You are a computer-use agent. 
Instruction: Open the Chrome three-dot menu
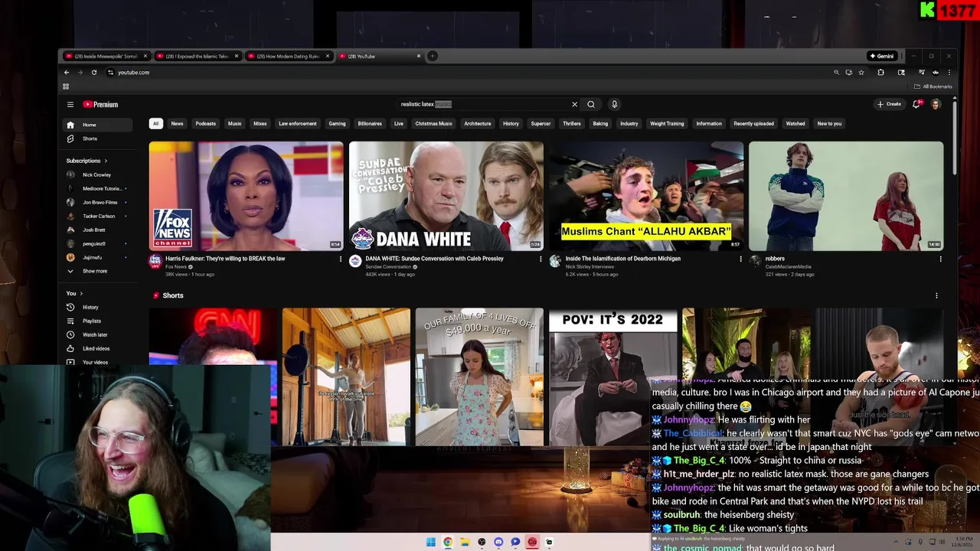click(x=949, y=72)
